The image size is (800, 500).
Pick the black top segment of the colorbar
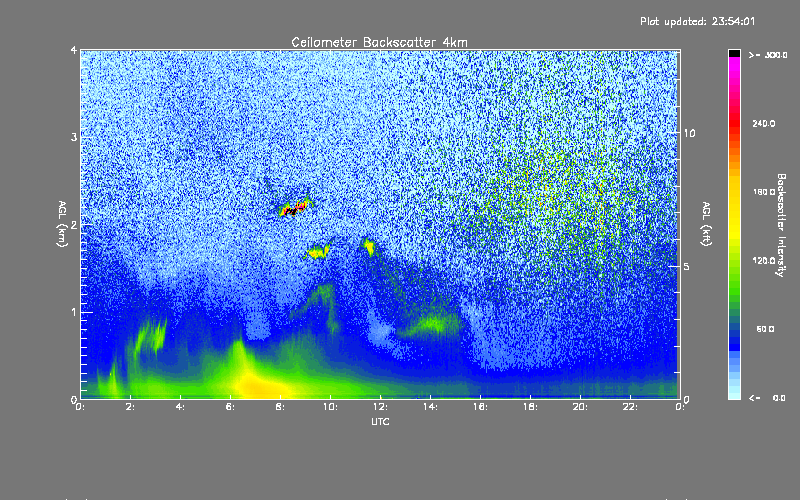pyautogui.click(x=734, y=53)
